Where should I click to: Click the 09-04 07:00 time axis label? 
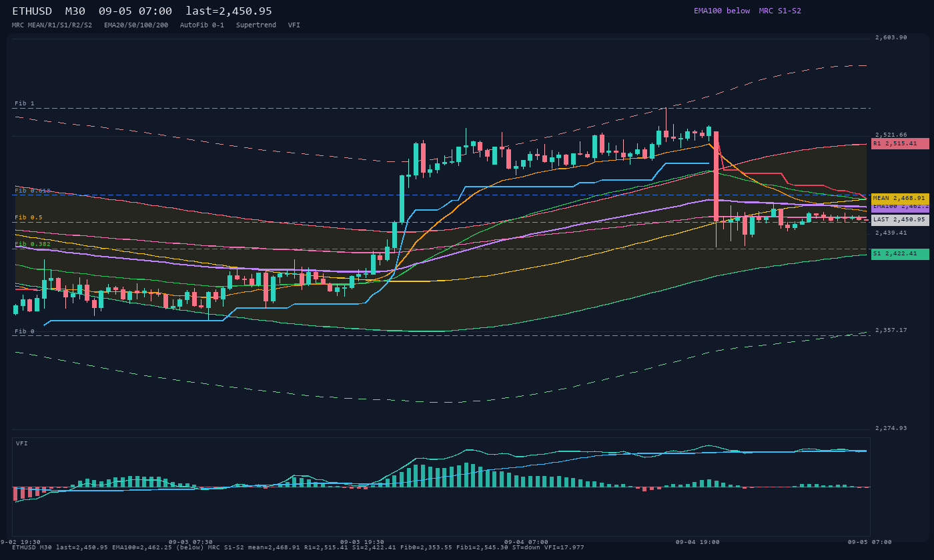coord(526,542)
